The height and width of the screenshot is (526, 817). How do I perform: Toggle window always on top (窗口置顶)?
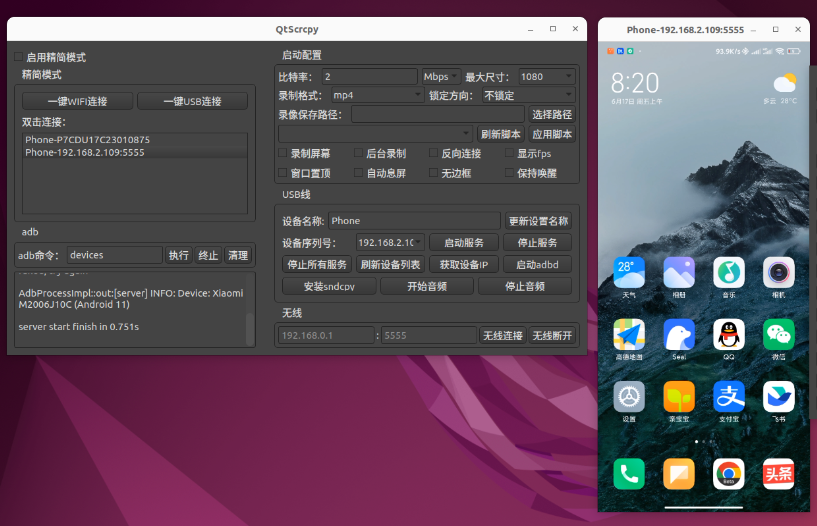click(283, 172)
